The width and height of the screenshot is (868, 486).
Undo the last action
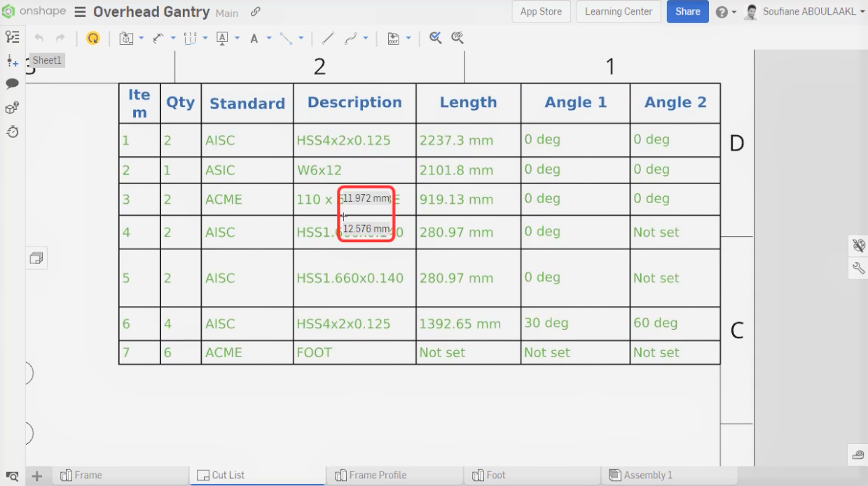click(39, 39)
